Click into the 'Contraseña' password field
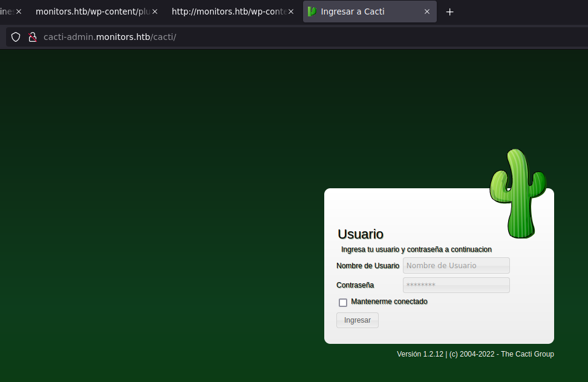 click(x=456, y=285)
